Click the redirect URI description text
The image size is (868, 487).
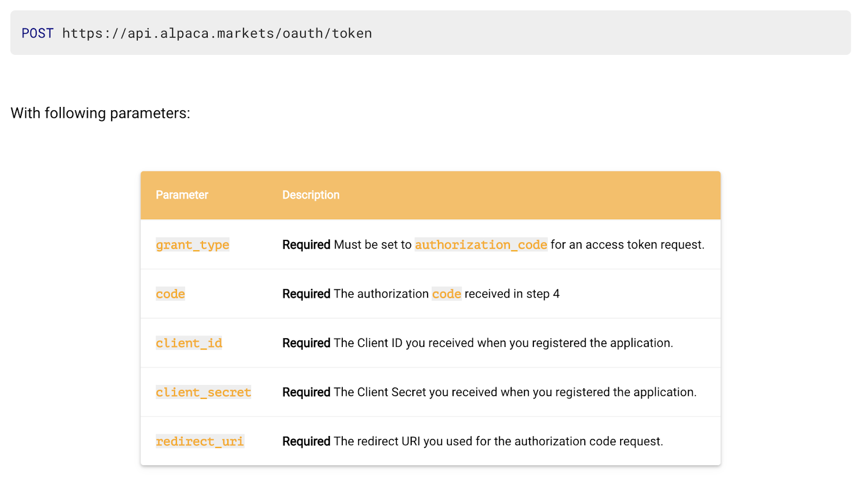click(x=499, y=441)
